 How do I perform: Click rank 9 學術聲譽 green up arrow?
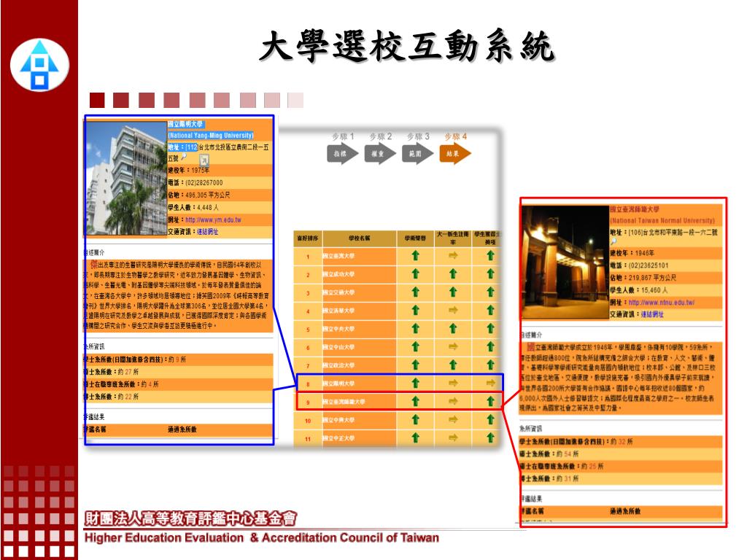point(415,402)
